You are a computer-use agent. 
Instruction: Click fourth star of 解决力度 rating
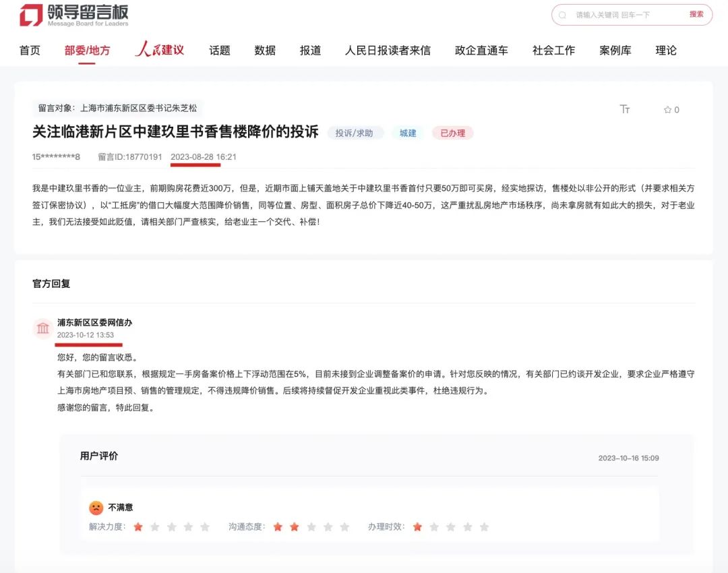188,526
